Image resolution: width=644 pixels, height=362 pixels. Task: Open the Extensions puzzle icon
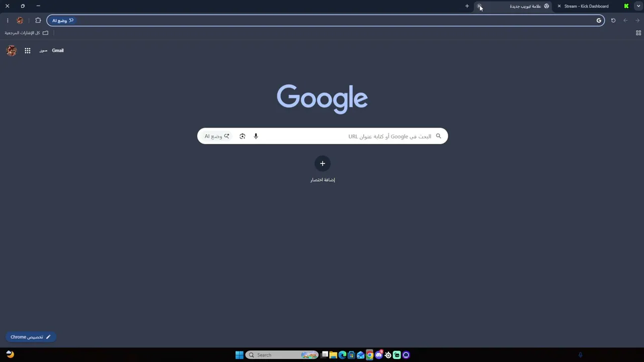[38, 21]
